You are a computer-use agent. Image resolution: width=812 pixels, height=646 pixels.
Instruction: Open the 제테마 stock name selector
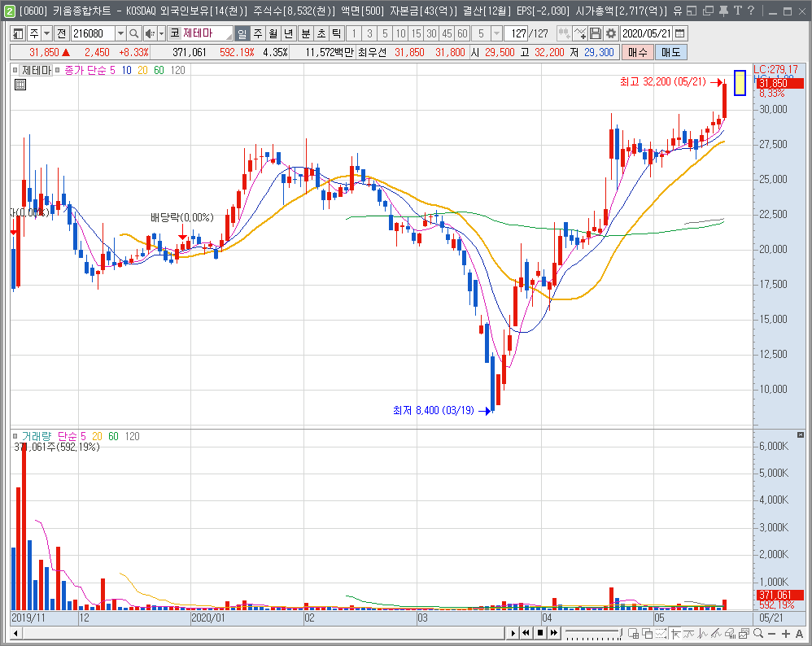click(x=200, y=33)
